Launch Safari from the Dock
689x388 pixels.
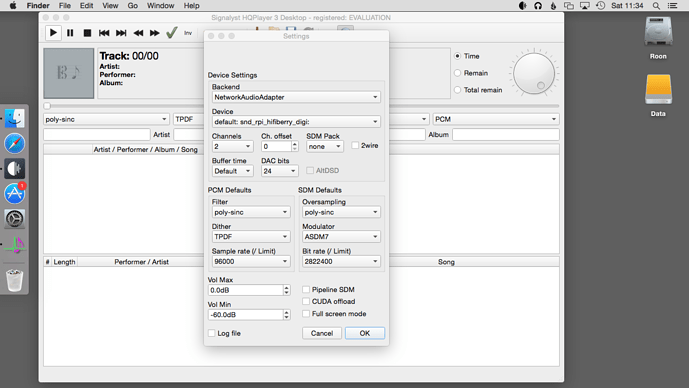click(x=15, y=143)
